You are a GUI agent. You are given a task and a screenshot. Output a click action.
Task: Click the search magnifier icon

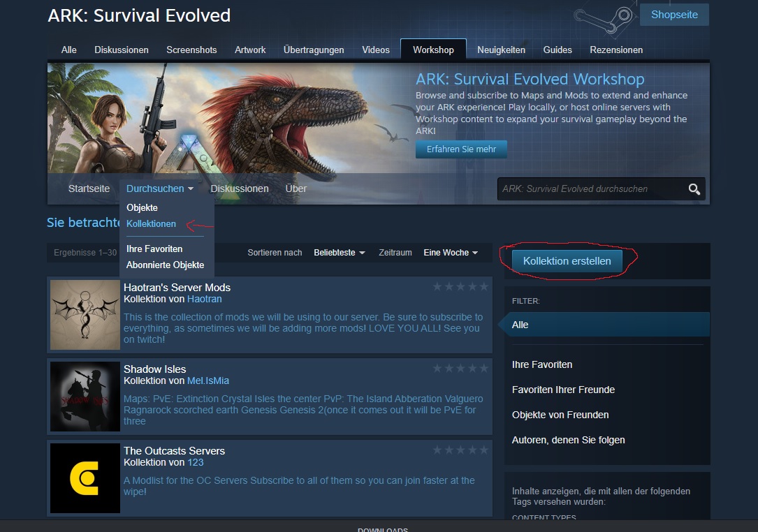point(694,189)
